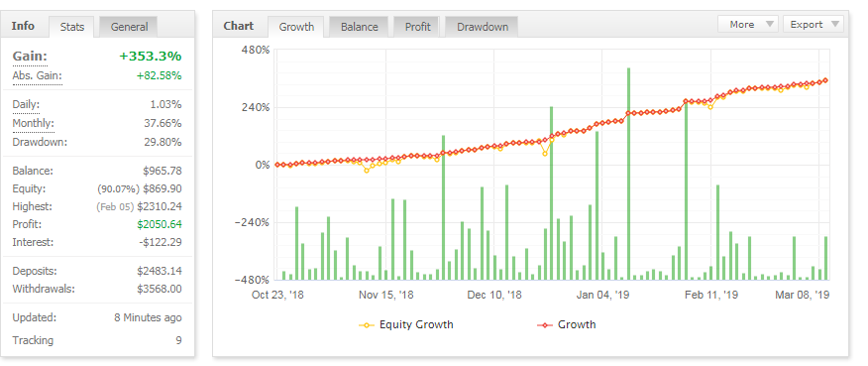Toggle the Equity Growth legend series
This screenshot has width=868, height=366.
coord(406,325)
